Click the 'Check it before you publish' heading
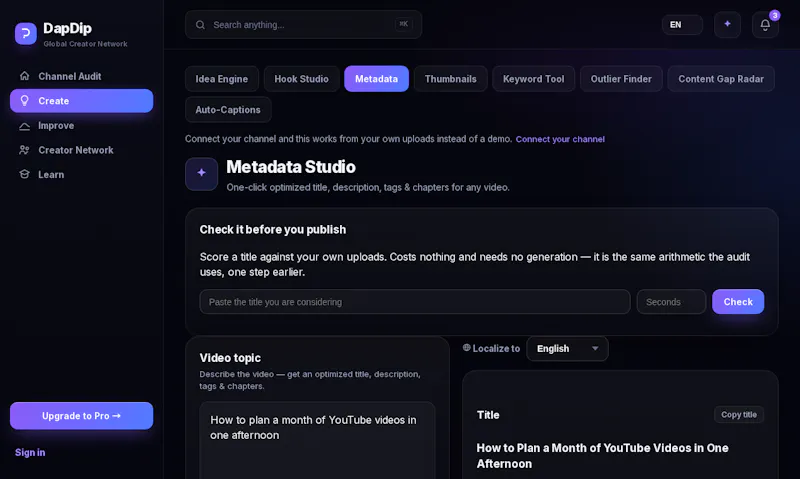This screenshot has height=479, width=800. point(272,230)
